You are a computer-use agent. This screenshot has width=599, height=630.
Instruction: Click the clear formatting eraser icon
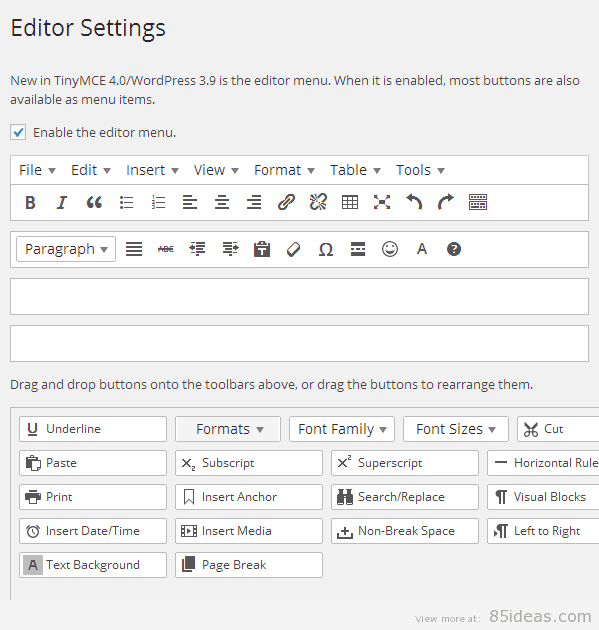(294, 250)
